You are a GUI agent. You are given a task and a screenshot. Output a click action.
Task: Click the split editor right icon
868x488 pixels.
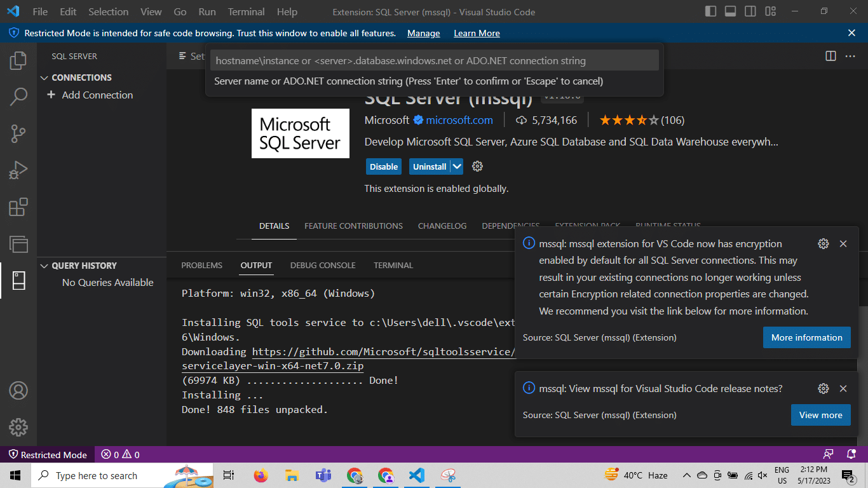pyautogui.click(x=831, y=56)
